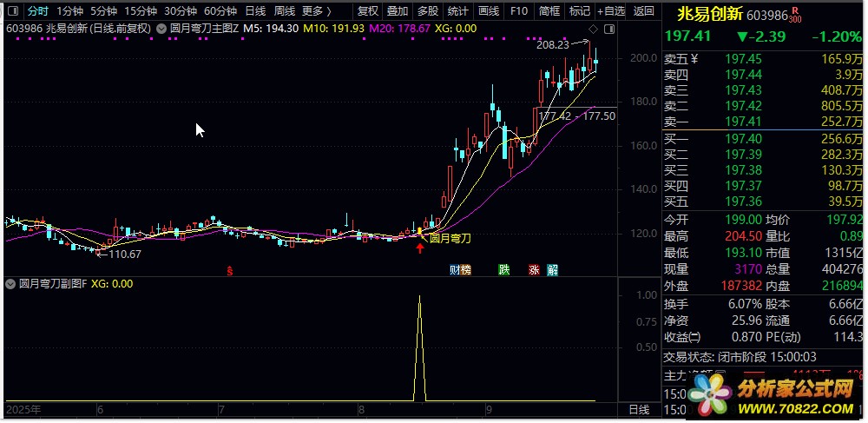Viewport: 868px width, 423px height.
Task: Click the red up-arrow signal marker
Action: (x=420, y=248)
